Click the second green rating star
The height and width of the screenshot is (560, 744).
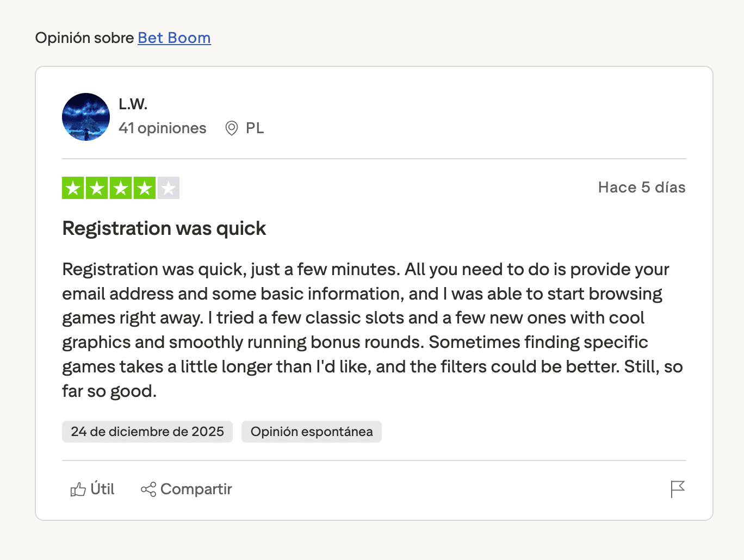(x=97, y=188)
